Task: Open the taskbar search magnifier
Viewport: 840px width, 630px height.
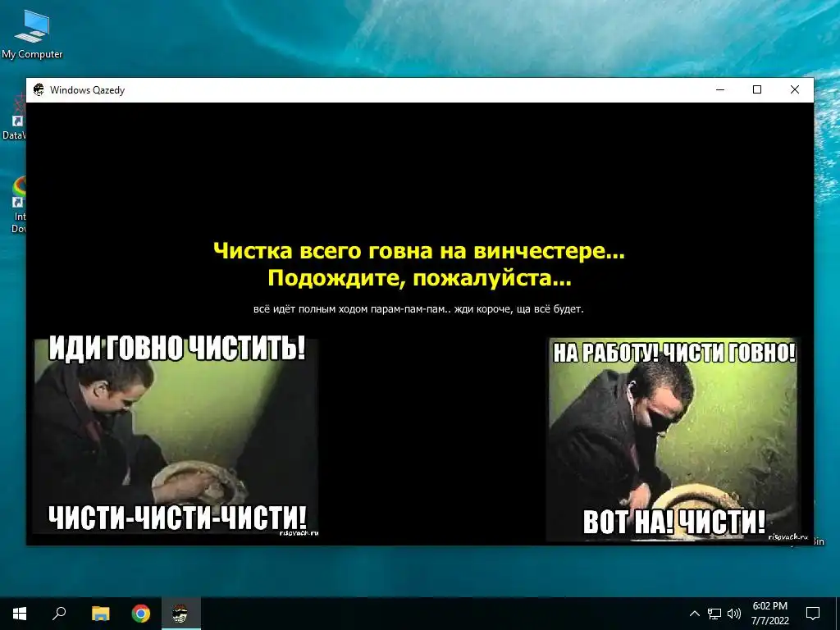Action: tap(59, 614)
